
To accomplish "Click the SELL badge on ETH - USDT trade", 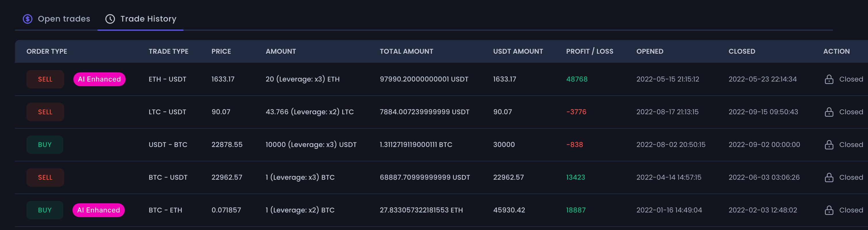I will pos(45,79).
